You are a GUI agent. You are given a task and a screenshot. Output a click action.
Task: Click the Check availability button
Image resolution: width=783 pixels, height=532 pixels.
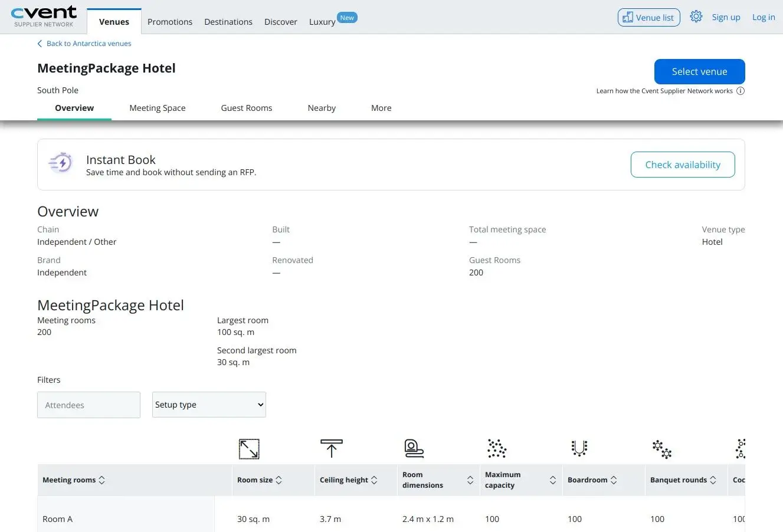(683, 165)
